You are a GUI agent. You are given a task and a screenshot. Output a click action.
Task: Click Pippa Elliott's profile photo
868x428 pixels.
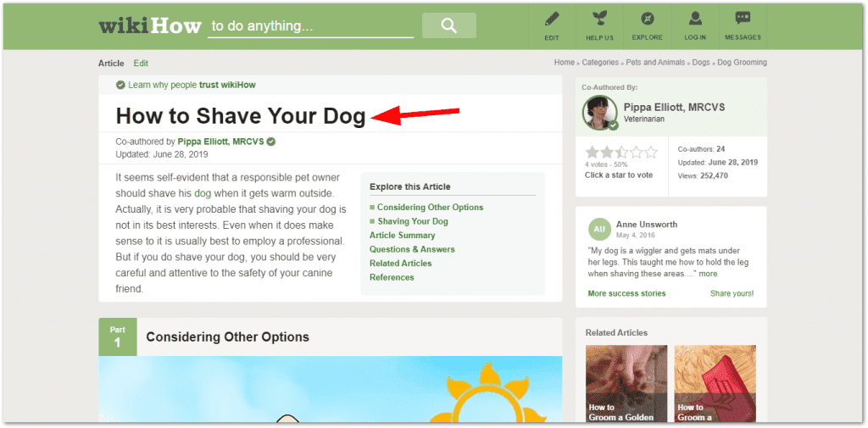[x=599, y=113]
